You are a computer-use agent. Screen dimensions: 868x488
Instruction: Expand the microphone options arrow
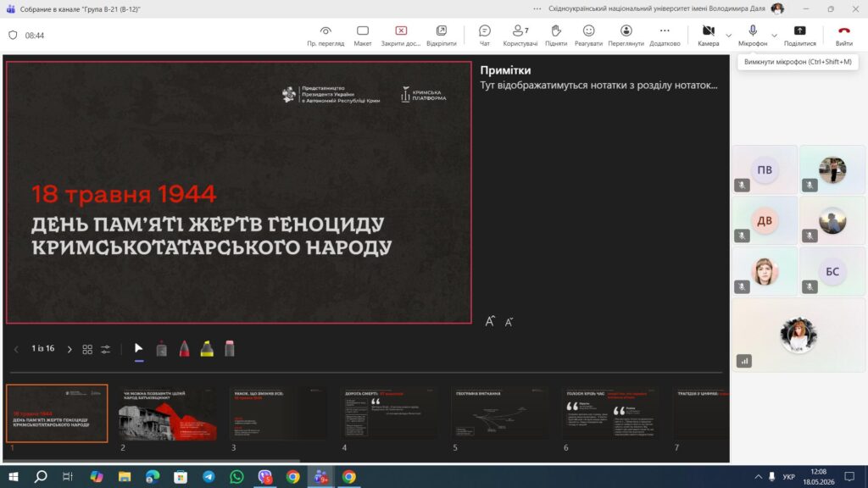[x=774, y=36]
